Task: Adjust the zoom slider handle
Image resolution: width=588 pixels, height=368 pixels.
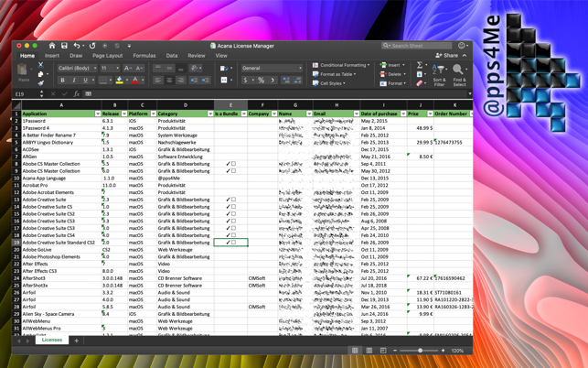Action: coord(421,351)
